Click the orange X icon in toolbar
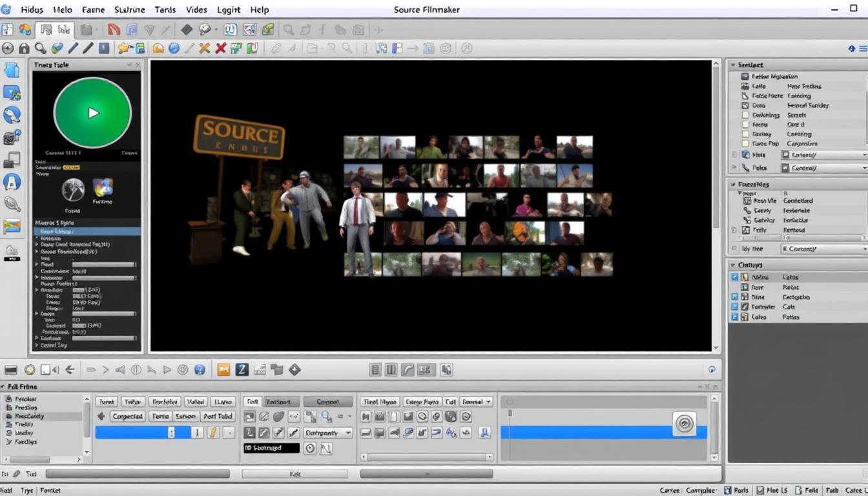 tap(205, 48)
